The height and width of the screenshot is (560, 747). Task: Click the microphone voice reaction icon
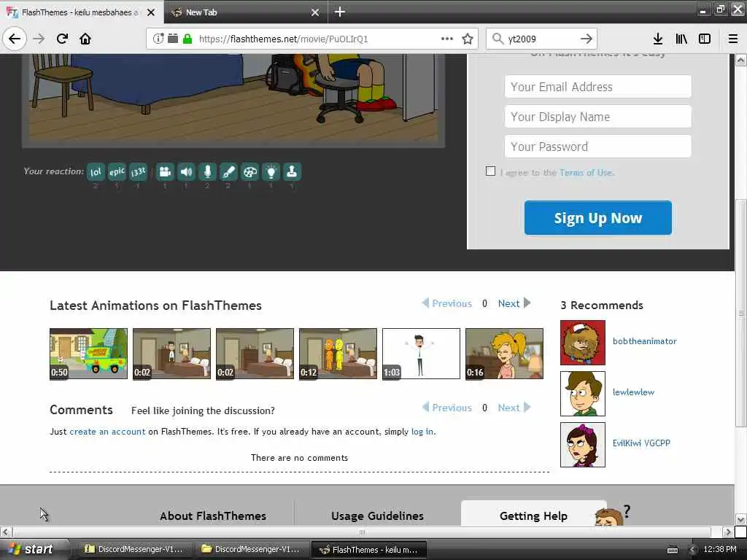pos(207,172)
